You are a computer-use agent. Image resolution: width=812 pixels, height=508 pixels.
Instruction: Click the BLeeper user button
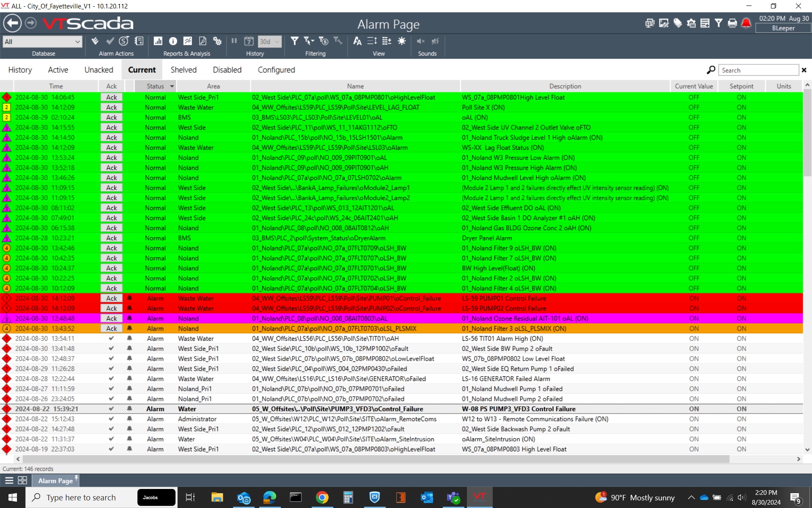point(783,28)
